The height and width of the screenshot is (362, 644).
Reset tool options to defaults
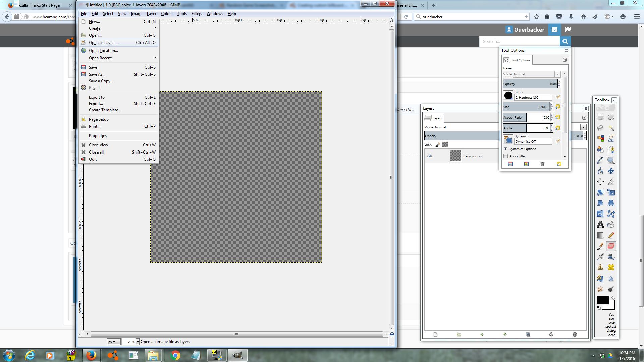click(x=559, y=164)
